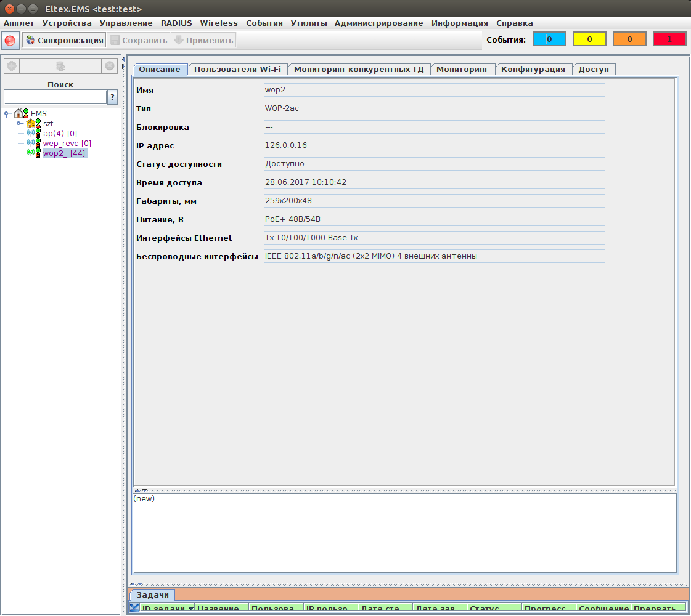The height and width of the screenshot is (616, 691).
Task: Click the Время доступа value 28.06.2017 10:10:42
Action: 434,182
